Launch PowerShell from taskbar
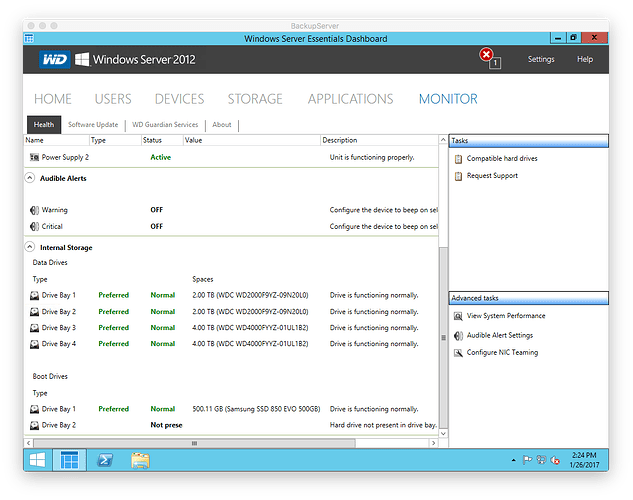Screen dimensions: 633x500 coord(105,460)
